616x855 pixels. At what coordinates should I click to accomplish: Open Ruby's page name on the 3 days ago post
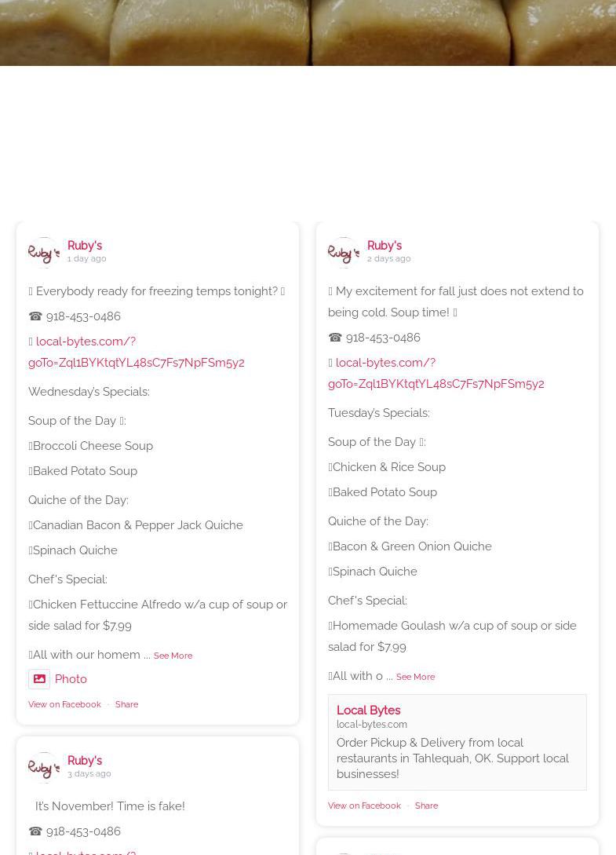coord(85,761)
